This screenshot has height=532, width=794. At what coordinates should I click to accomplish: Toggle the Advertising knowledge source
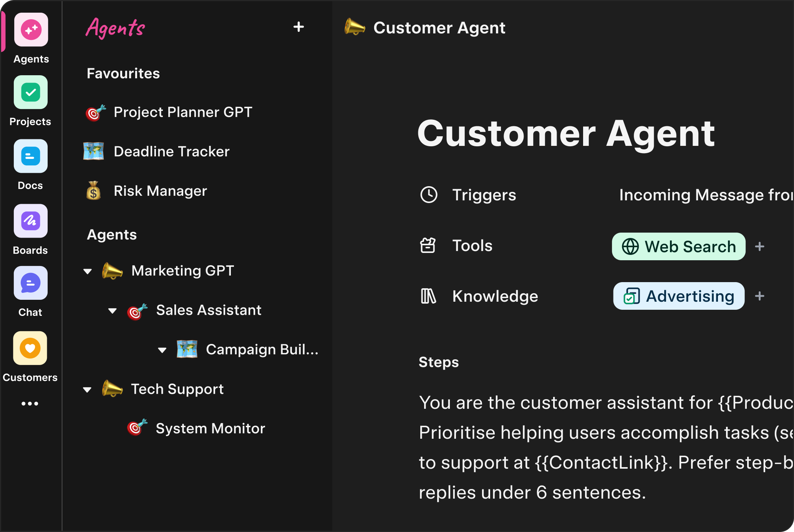(678, 296)
